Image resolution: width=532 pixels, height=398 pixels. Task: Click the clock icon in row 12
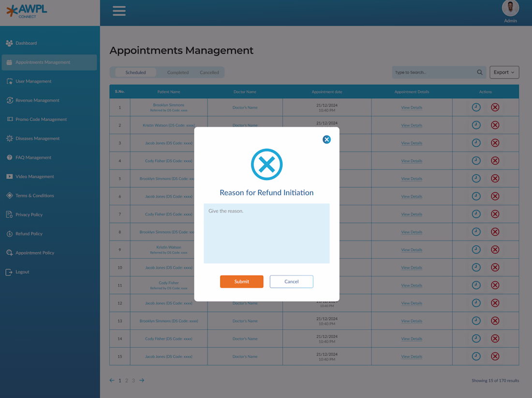[x=476, y=303]
